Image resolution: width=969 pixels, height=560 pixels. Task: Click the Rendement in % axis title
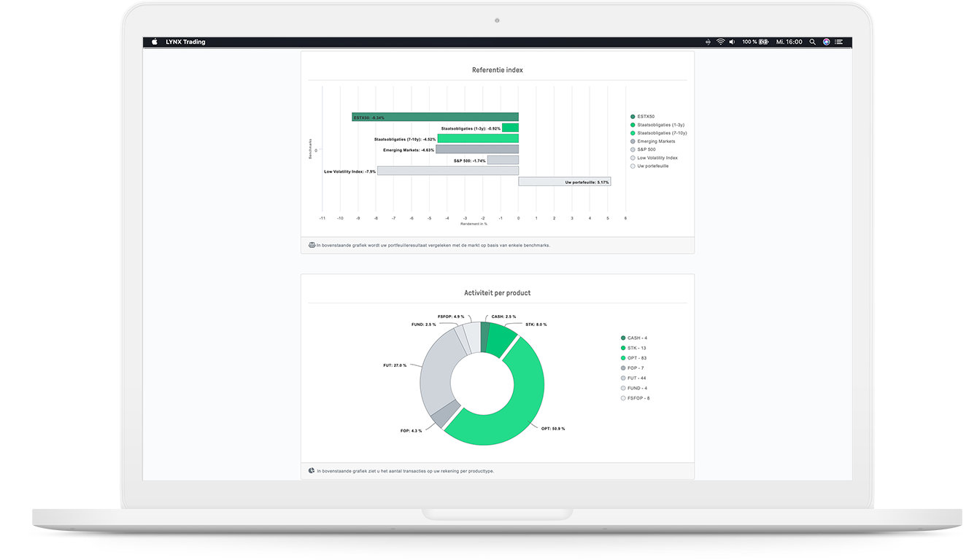(x=474, y=224)
